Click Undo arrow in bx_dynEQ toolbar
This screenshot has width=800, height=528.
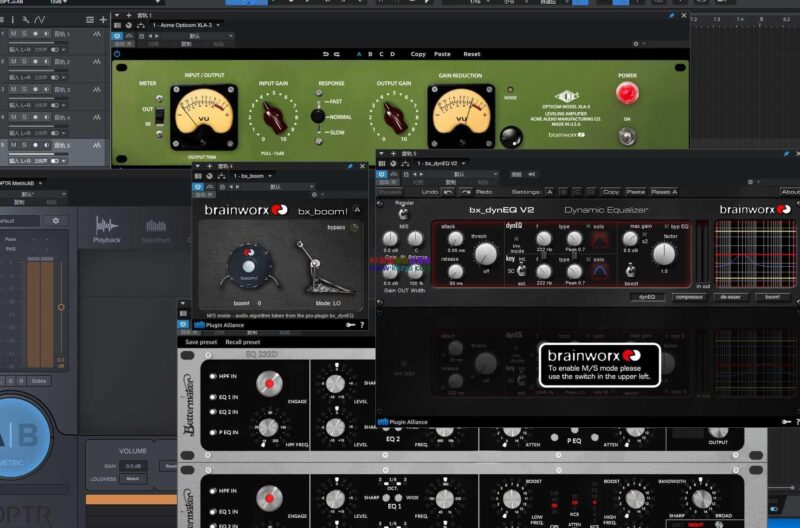tap(447, 192)
